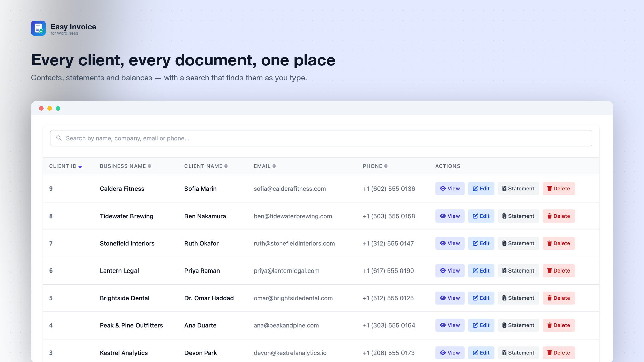644x362 pixels.
Task: Delete Lantern Legal client
Action: coord(558,271)
